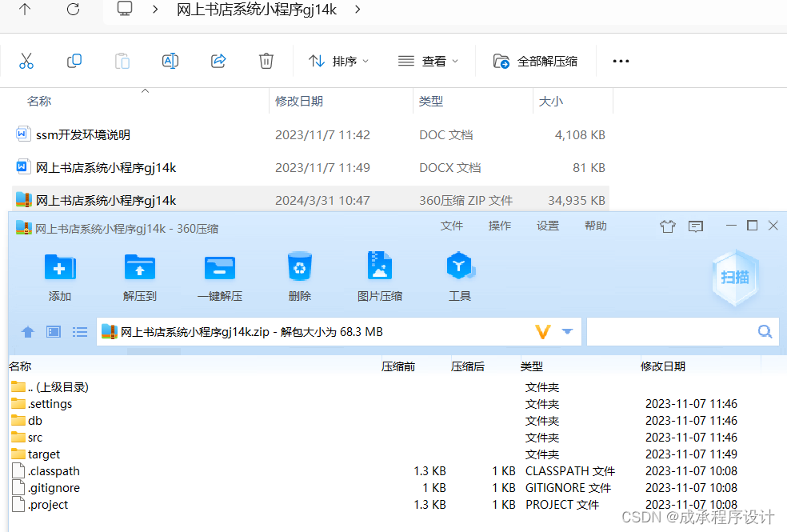Open the three-dot more options menu
Viewport: 787px width, 532px height.
coord(621,62)
